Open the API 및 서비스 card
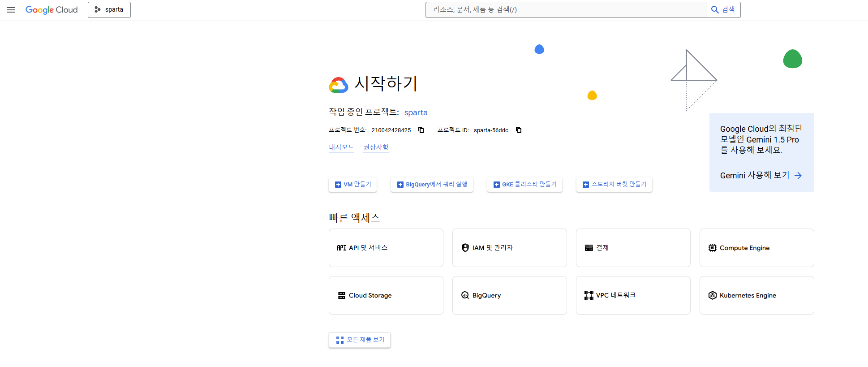 386,248
